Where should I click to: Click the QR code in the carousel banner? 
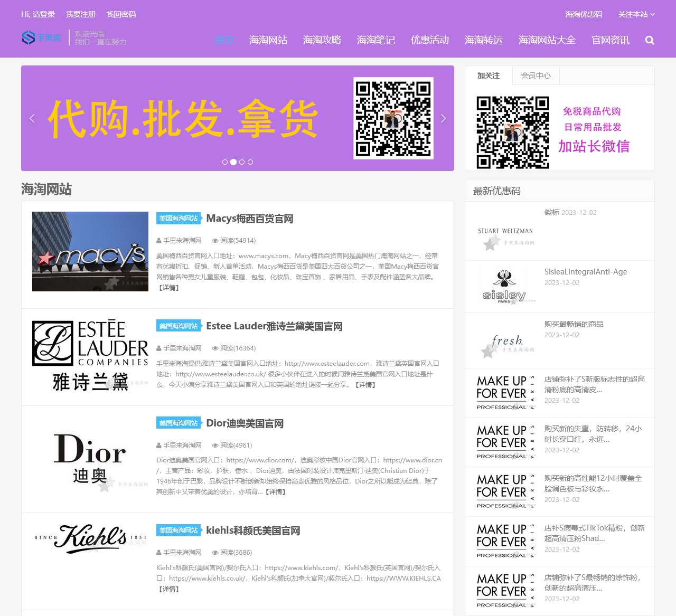[393, 118]
